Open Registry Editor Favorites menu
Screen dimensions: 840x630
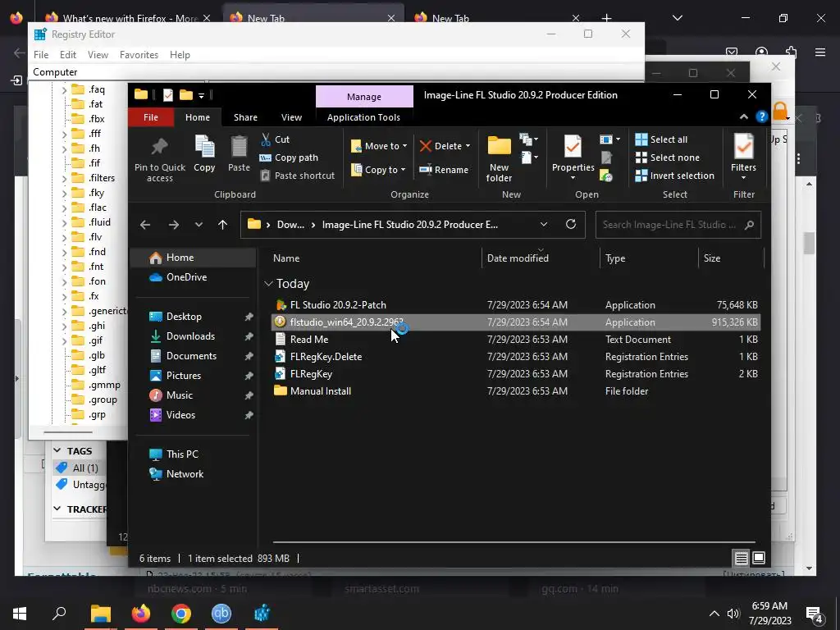139,55
